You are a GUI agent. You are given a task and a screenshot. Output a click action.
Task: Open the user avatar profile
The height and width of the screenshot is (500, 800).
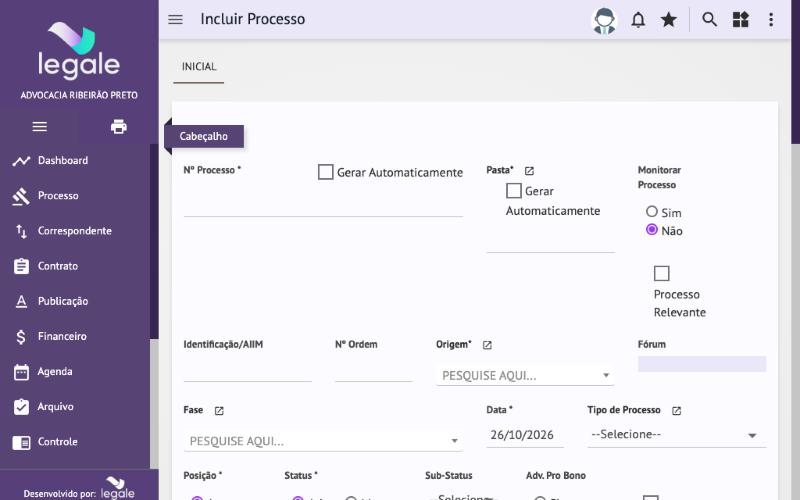tap(604, 20)
